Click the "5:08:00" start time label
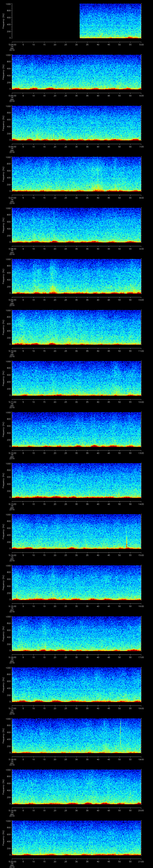 (x=12, y=249)
